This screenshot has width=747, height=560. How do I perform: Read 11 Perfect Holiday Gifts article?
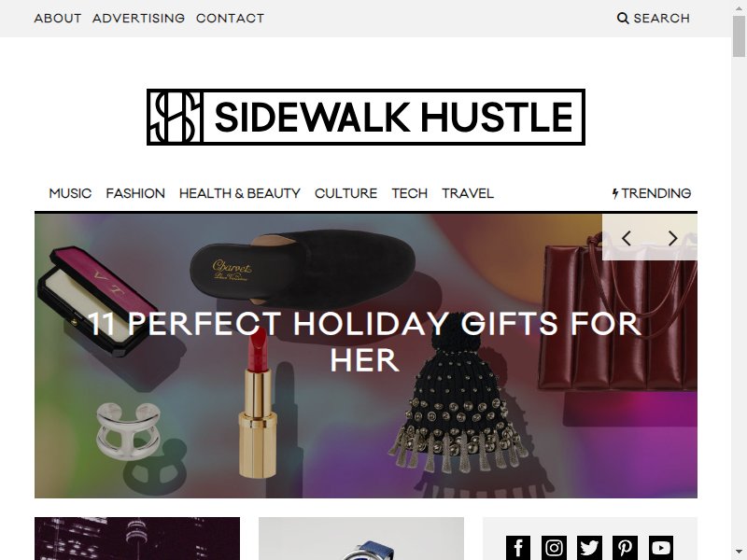coord(365,342)
